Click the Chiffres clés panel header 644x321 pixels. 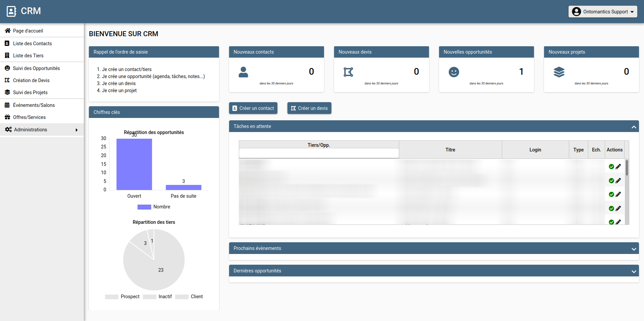154,112
